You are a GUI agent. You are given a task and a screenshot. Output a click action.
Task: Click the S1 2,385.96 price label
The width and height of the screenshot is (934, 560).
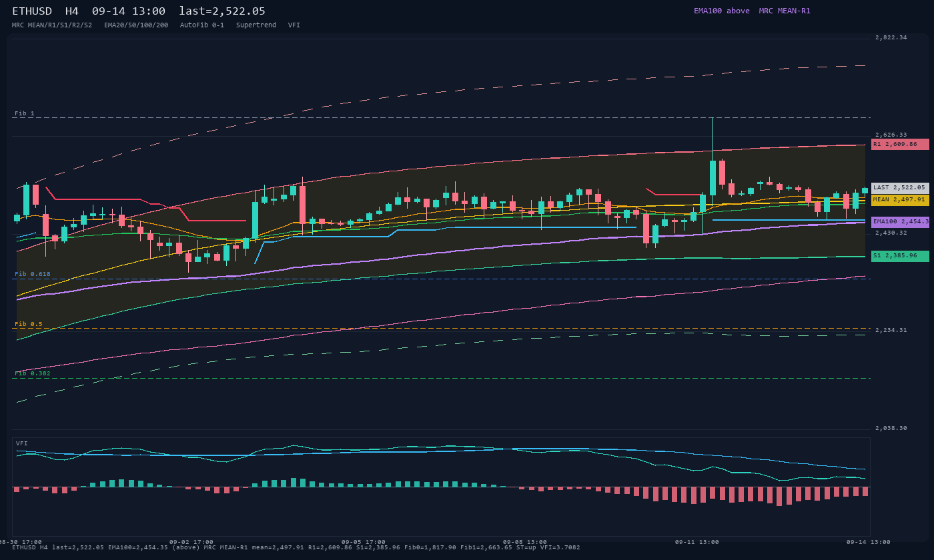click(x=900, y=256)
